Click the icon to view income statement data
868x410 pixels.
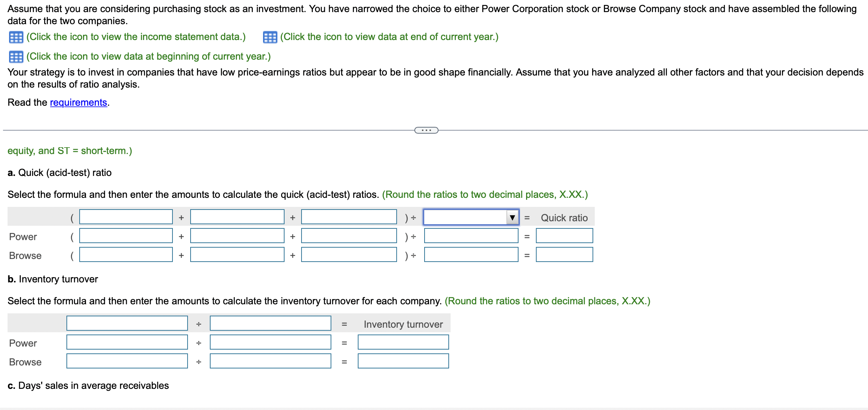15,37
